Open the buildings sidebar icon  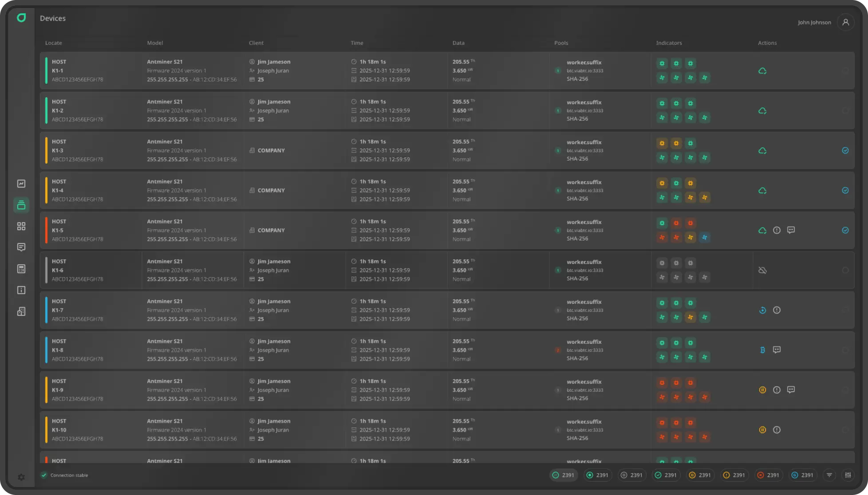(x=21, y=311)
